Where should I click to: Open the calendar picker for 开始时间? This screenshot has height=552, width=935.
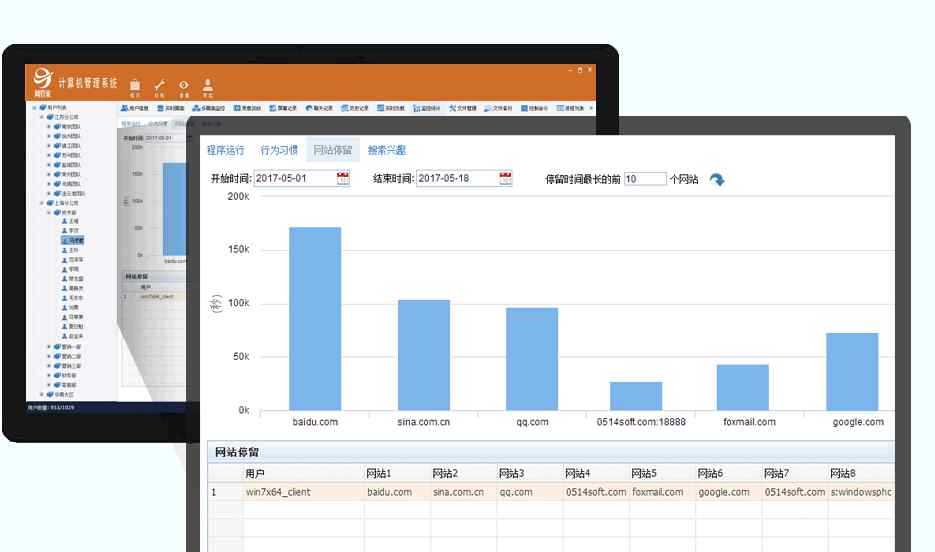[x=343, y=178]
